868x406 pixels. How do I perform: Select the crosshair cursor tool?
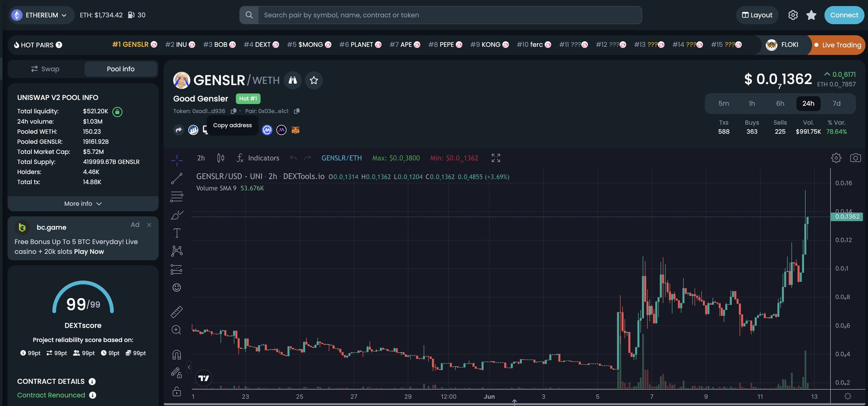pos(177,160)
